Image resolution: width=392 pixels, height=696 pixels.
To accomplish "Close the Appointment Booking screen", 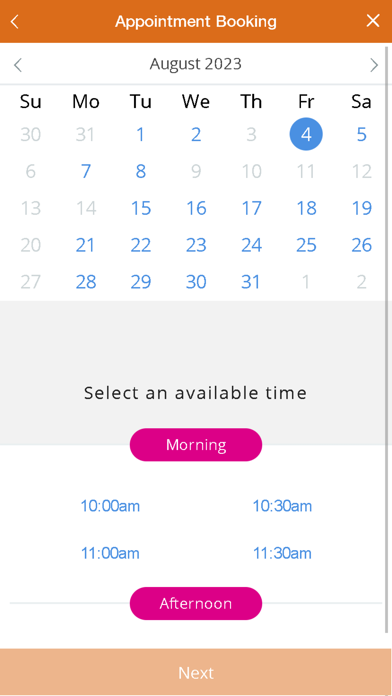I will tap(373, 21).
